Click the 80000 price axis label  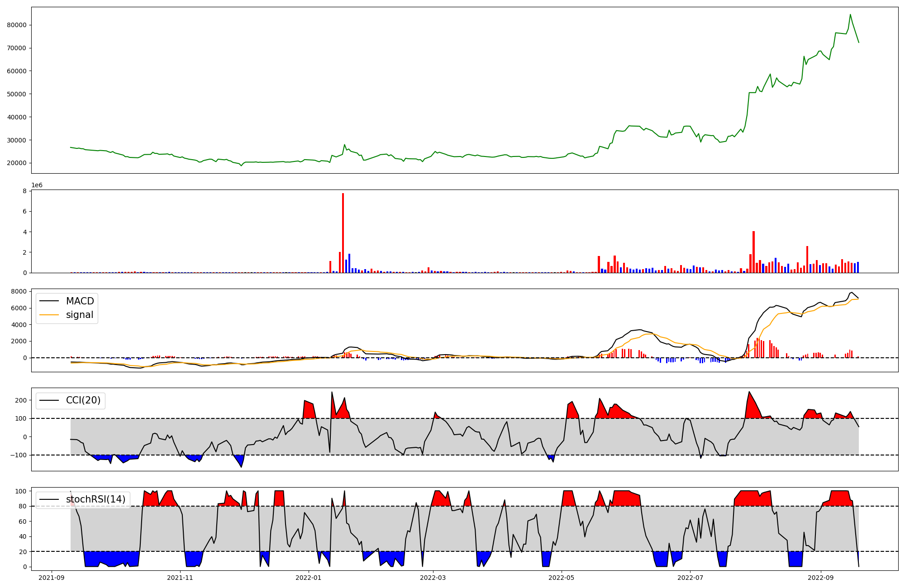[16, 25]
